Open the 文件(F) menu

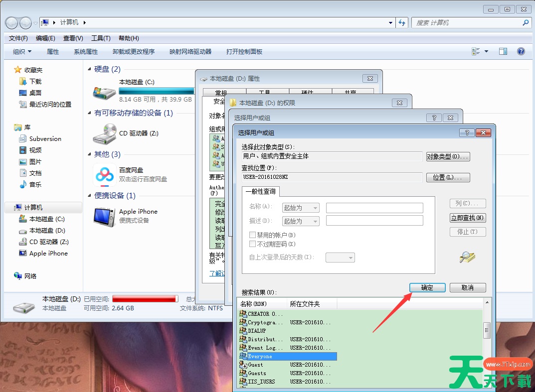(18, 38)
